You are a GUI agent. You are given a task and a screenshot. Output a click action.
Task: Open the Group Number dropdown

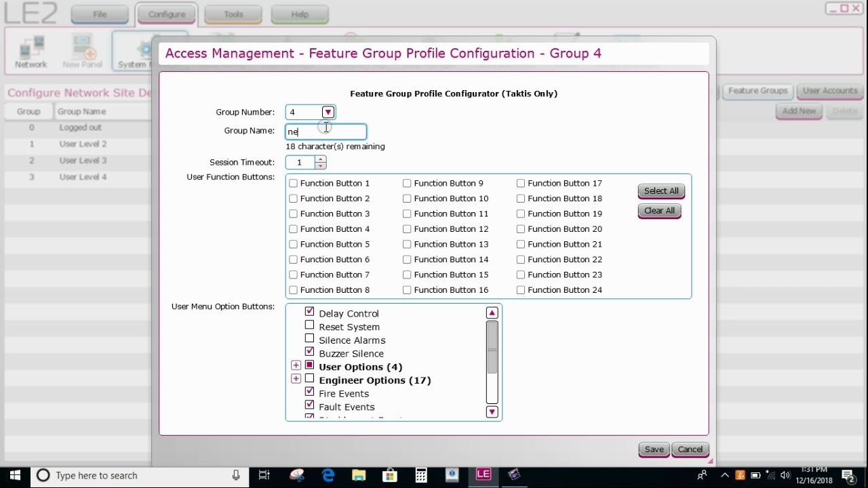[328, 112]
